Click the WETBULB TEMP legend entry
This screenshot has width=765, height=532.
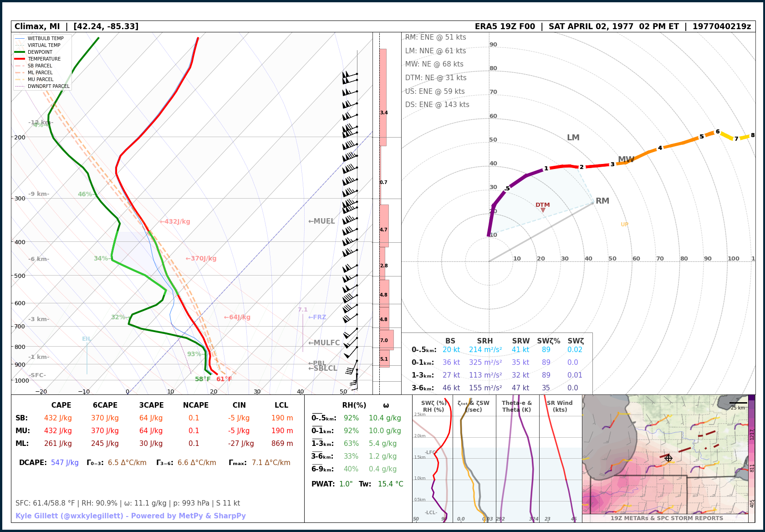click(45, 38)
